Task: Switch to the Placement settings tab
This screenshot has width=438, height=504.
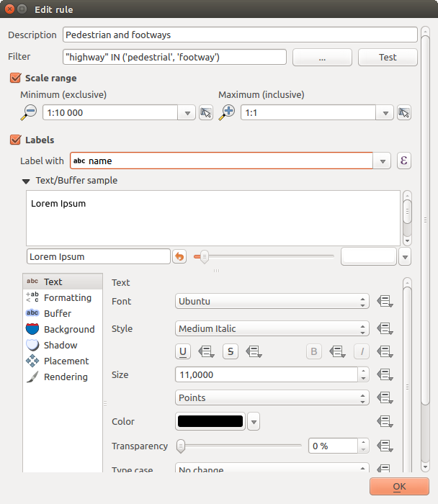Action: tap(66, 361)
